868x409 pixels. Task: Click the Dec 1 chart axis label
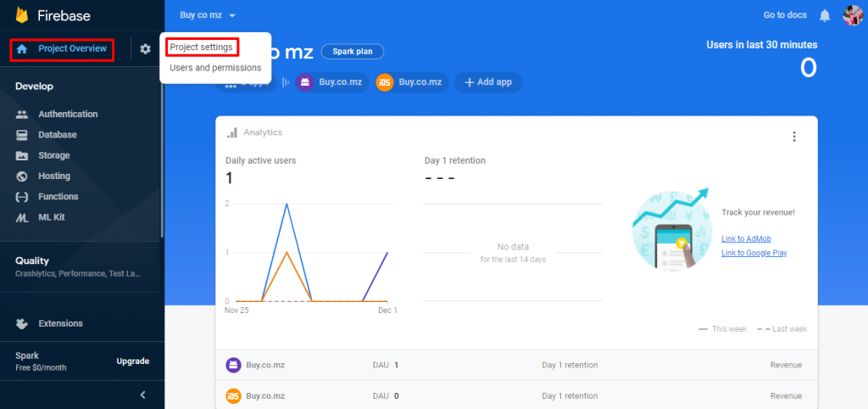click(x=388, y=311)
